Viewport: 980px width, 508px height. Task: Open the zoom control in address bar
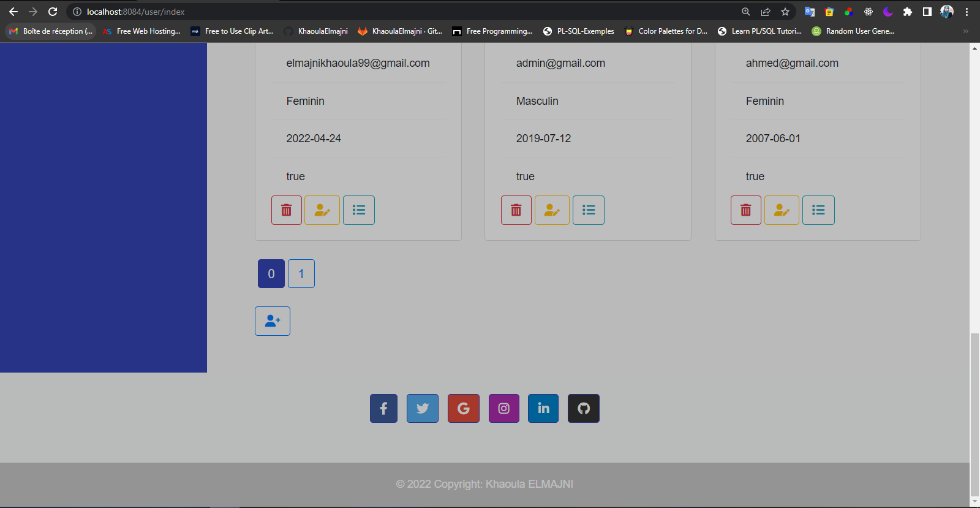(x=746, y=12)
